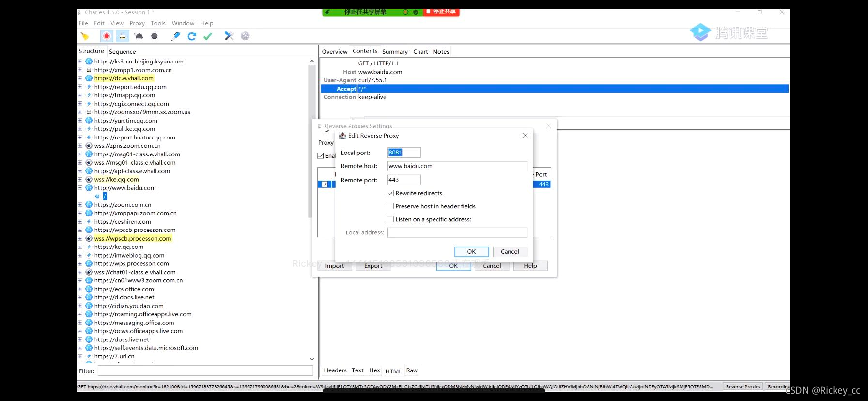Open the Chart tab
Image resolution: width=868 pixels, height=401 pixels.
pyautogui.click(x=420, y=52)
